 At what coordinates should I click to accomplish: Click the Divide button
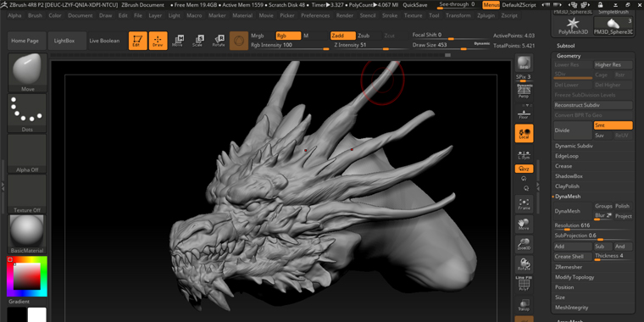(573, 130)
